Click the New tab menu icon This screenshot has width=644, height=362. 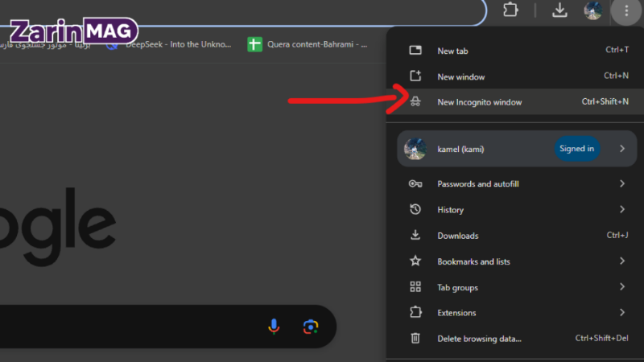[415, 51]
